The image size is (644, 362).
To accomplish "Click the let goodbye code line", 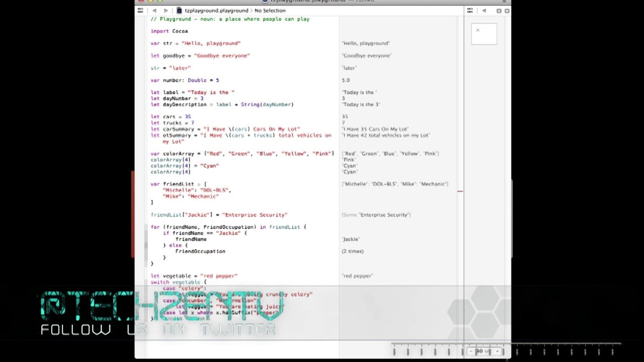I will click(200, 56).
